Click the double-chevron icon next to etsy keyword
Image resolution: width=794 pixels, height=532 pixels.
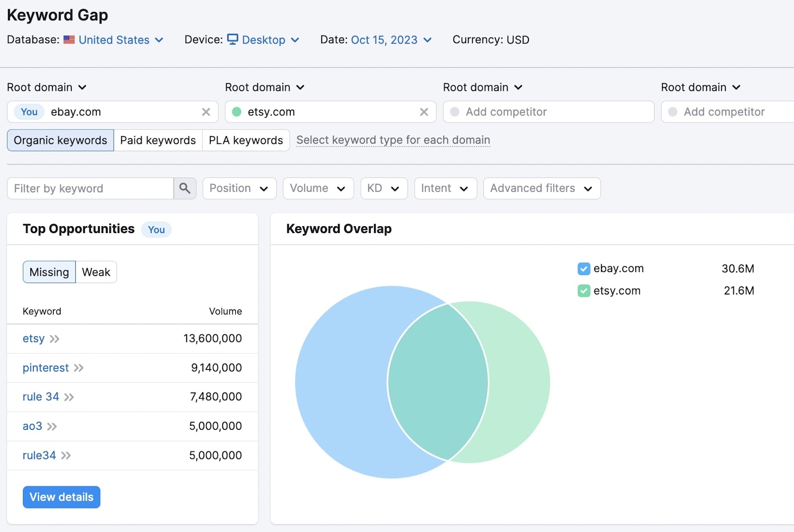(55, 339)
